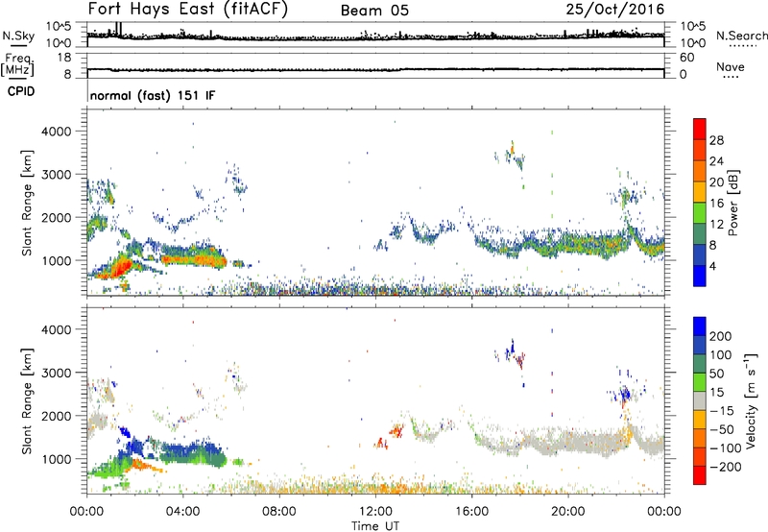
Task: Click the "Velocity [m s⁻¹]" colorbar title
Action: [750, 400]
